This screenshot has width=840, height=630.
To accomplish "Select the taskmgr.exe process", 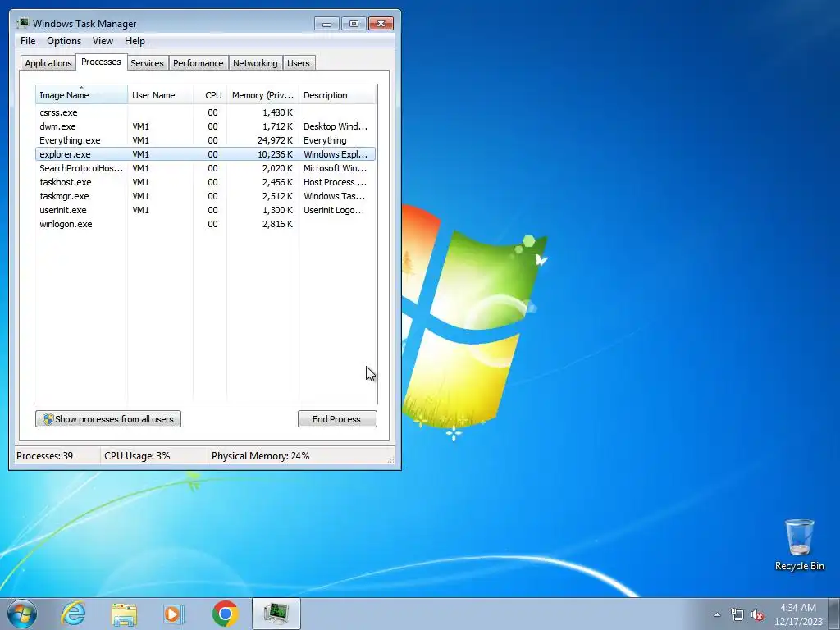I will coord(205,196).
